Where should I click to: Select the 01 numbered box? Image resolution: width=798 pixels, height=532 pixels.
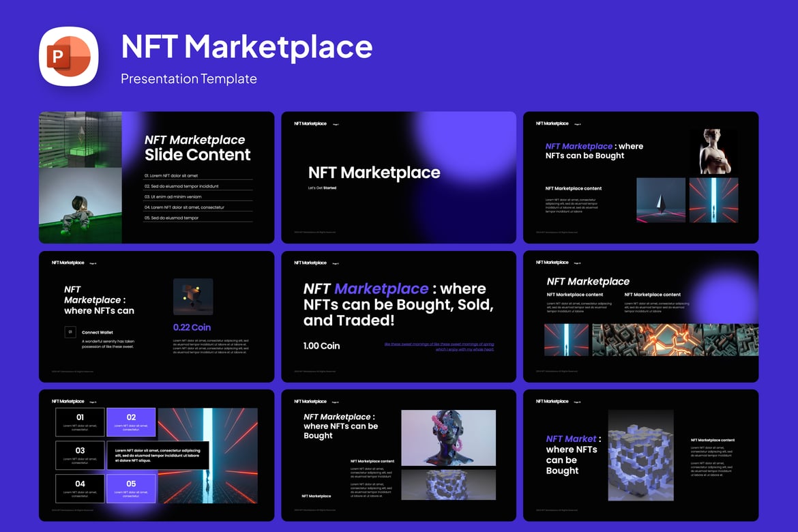pyautogui.click(x=80, y=422)
